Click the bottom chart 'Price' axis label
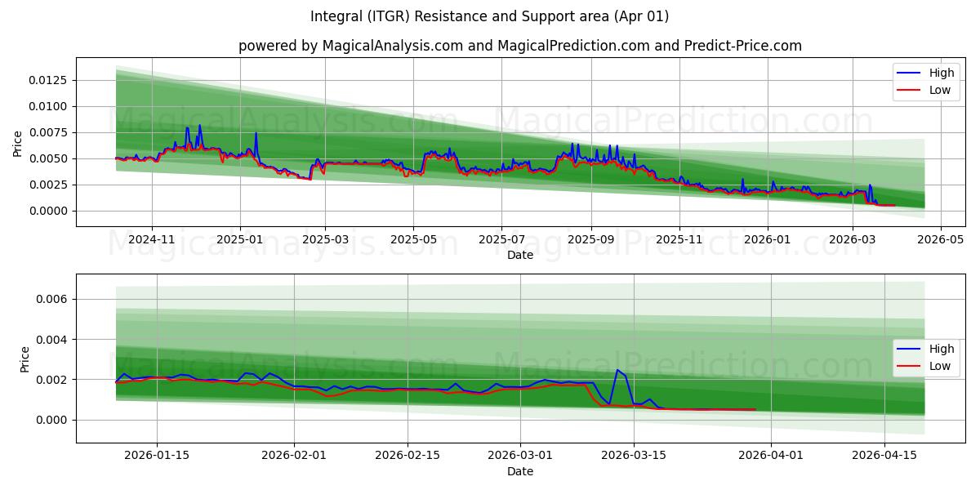980x490 pixels. click(x=24, y=359)
